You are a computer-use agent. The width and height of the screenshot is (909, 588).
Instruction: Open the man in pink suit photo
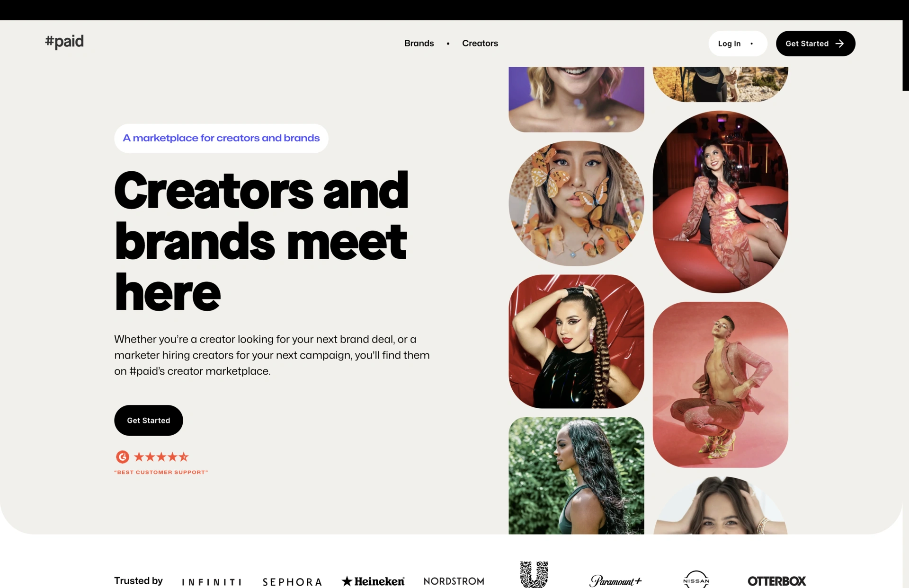tap(720, 385)
